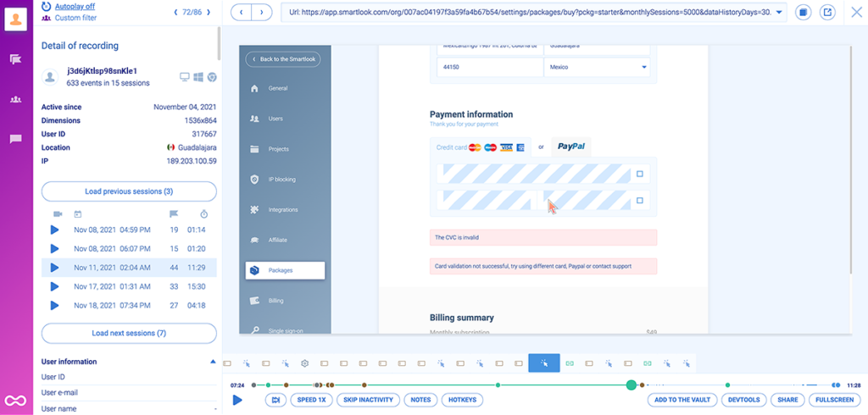Click the gear event icon in event strip
The height and width of the screenshot is (415, 868).
[x=304, y=363]
